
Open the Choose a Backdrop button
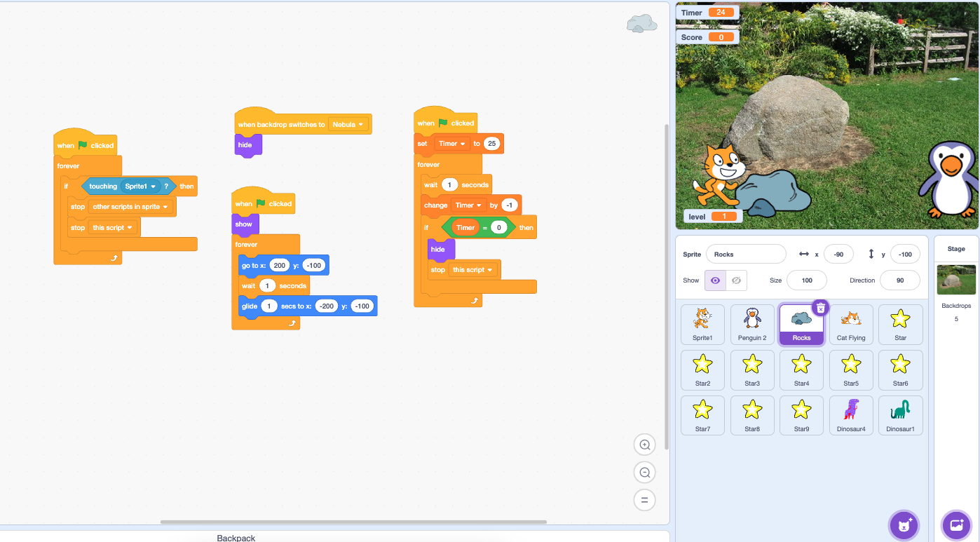click(x=957, y=524)
